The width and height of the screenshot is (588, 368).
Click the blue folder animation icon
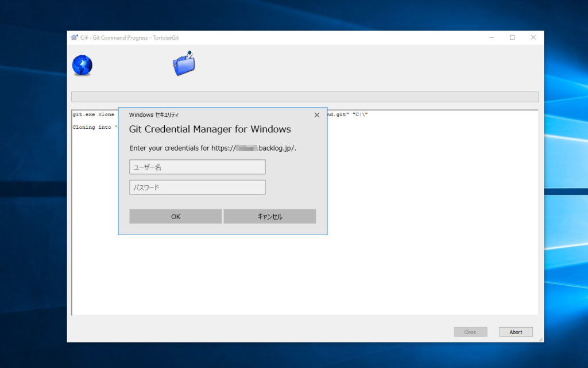[184, 63]
